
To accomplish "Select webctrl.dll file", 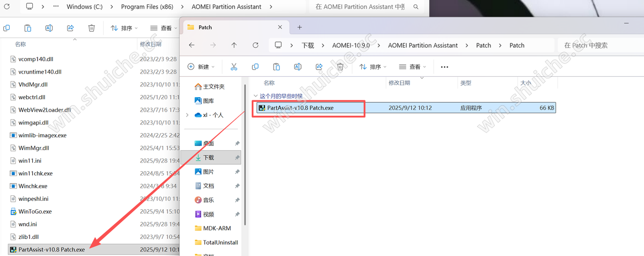I will [32, 97].
